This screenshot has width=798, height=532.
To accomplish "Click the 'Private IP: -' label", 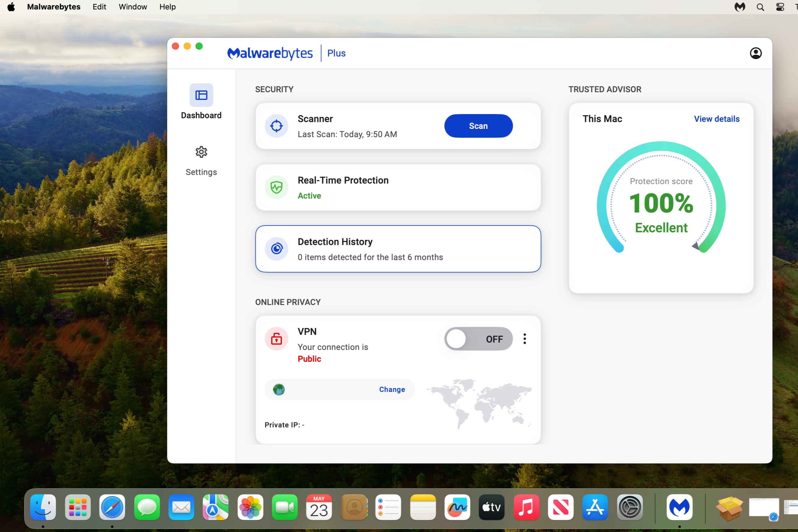I will (284, 425).
